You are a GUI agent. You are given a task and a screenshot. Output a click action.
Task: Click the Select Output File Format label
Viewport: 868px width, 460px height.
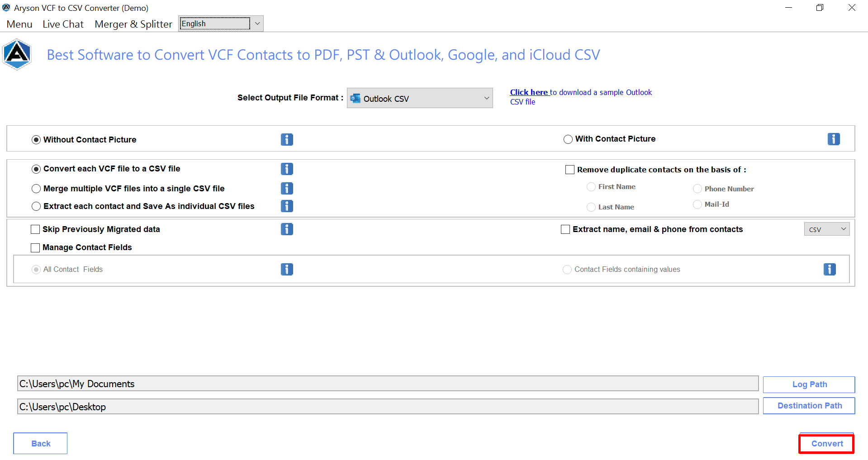tap(290, 98)
